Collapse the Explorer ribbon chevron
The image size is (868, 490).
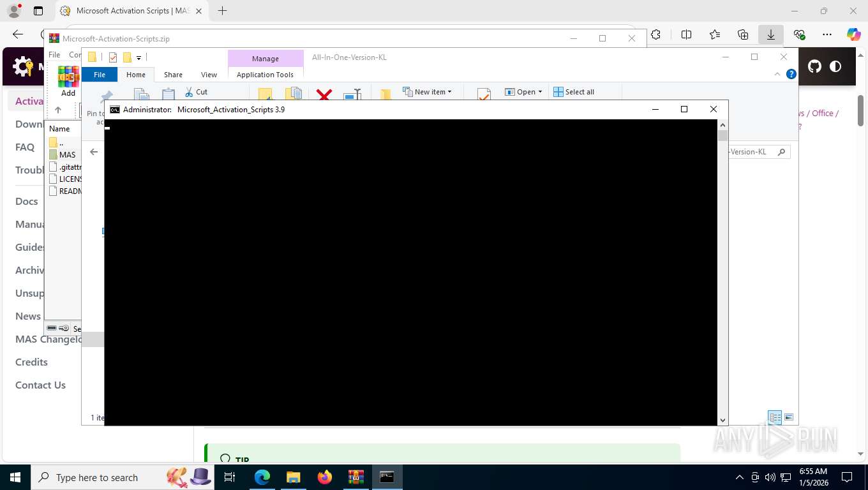777,74
